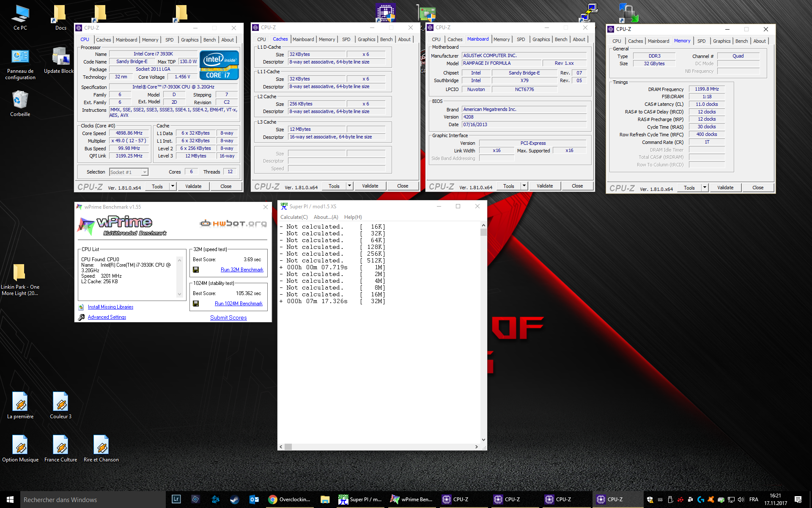Open the Rire et Chanson playlist file
Screen dimensions: 812x508
[x=101, y=448]
